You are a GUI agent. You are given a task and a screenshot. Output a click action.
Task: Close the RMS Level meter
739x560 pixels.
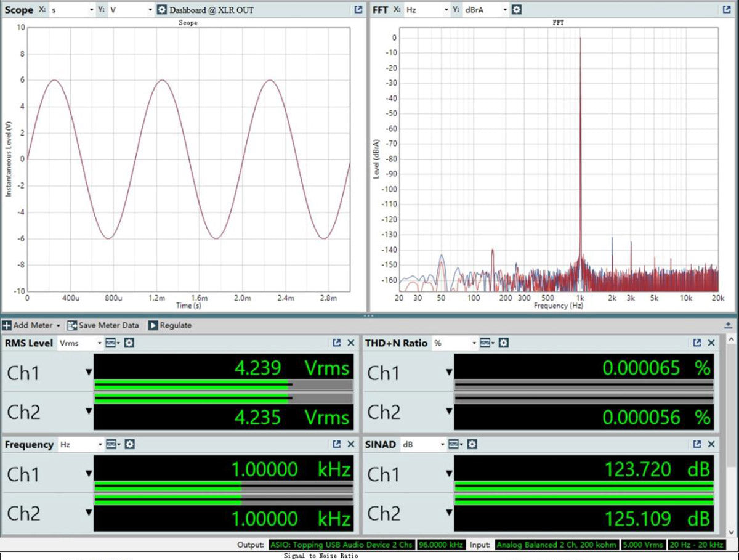351,343
